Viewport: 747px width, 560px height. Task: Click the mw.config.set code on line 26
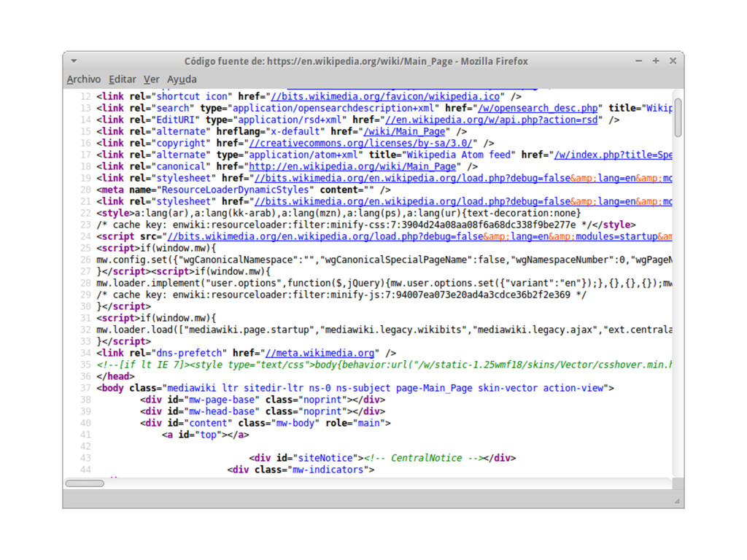tap(384, 260)
